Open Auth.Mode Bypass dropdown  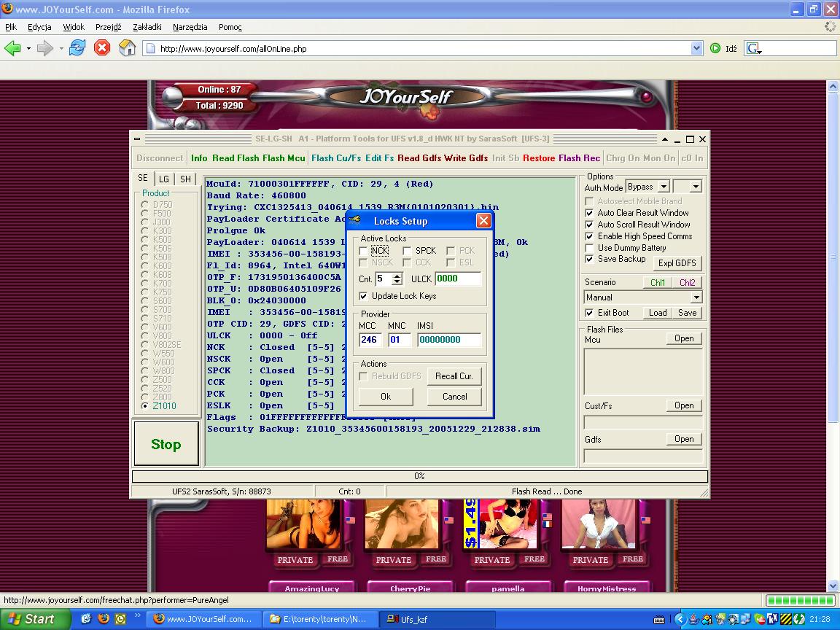[x=664, y=187]
